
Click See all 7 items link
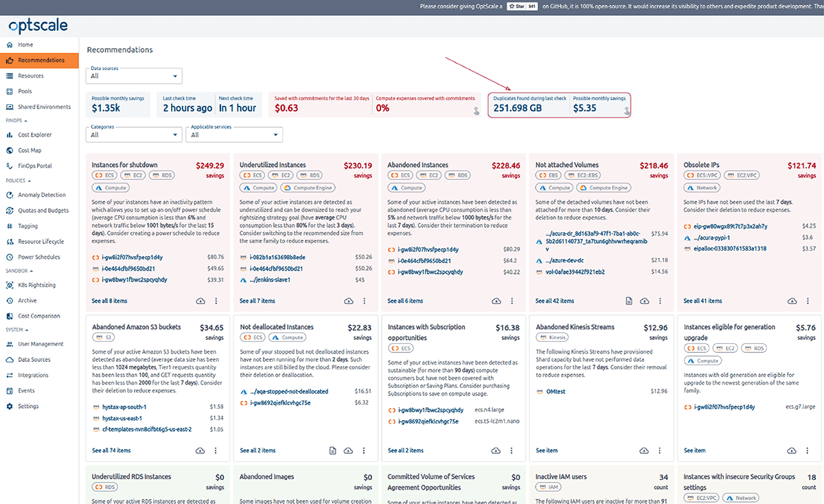click(257, 301)
